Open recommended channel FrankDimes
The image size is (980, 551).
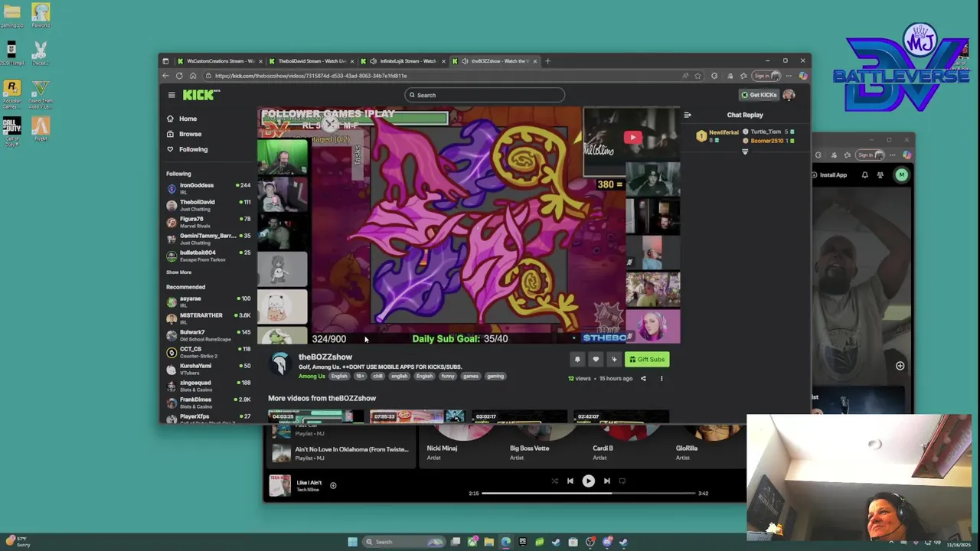(208, 402)
